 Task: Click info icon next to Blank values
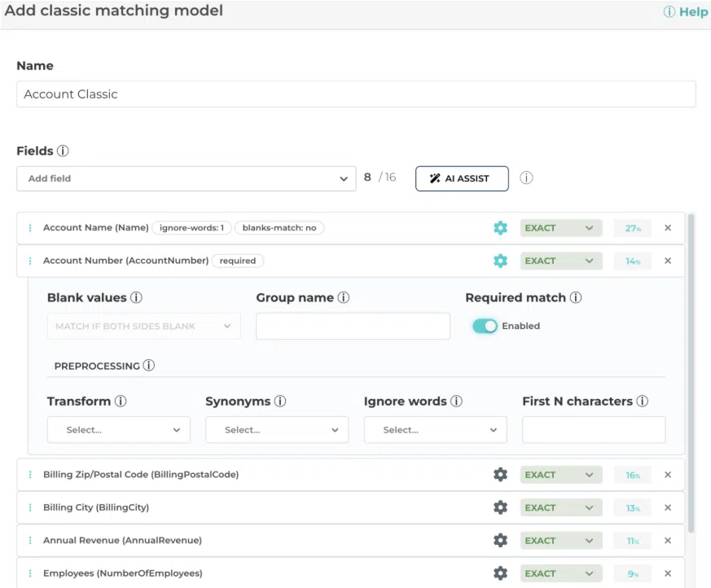tap(136, 297)
